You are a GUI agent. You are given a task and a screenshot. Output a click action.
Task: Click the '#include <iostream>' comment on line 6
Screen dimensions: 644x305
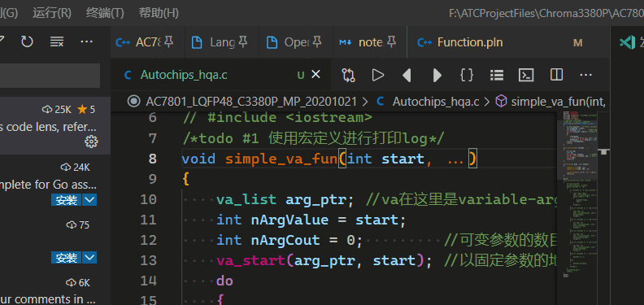tap(290, 118)
